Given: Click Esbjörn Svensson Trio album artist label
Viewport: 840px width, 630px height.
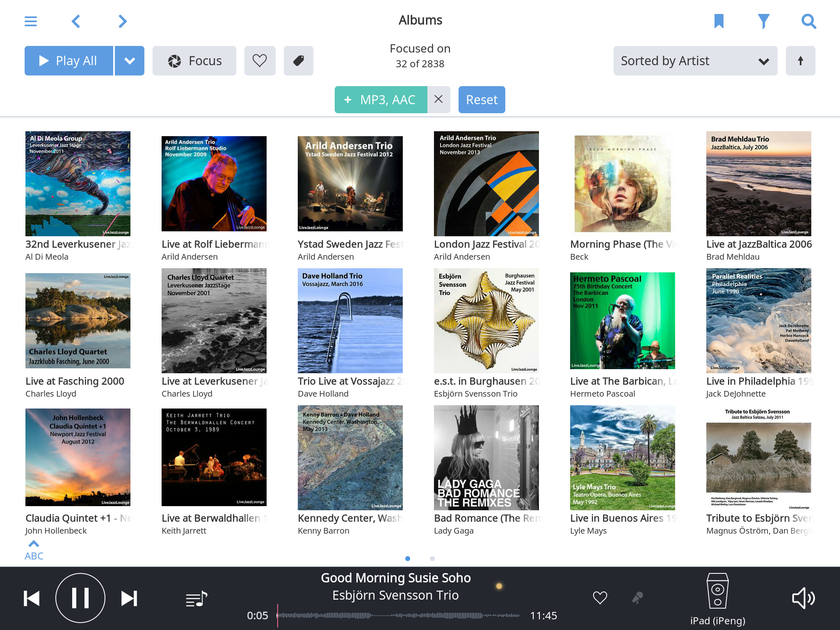Looking at the screenshot, I should [x=476, y=394].
